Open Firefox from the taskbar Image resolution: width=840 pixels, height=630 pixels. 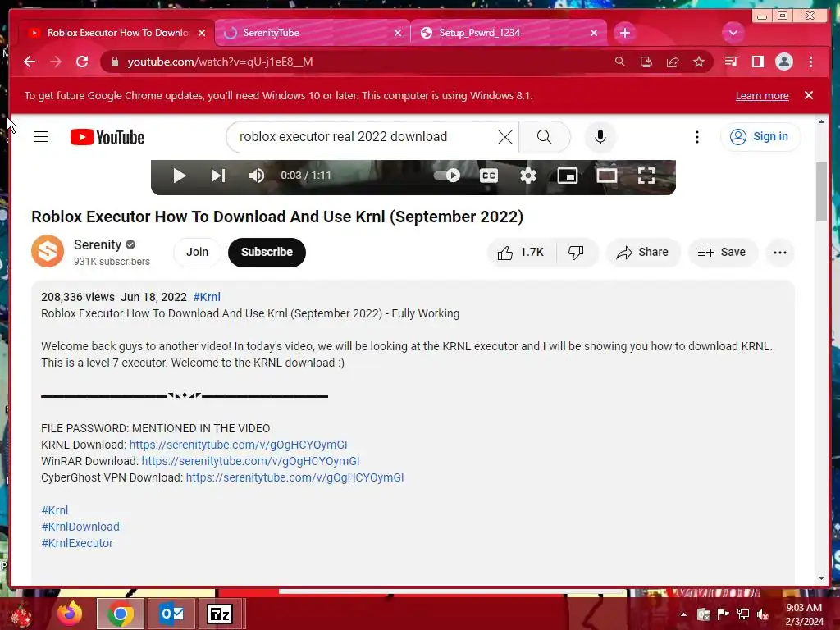pyautogui.click(x=70, y=614)
